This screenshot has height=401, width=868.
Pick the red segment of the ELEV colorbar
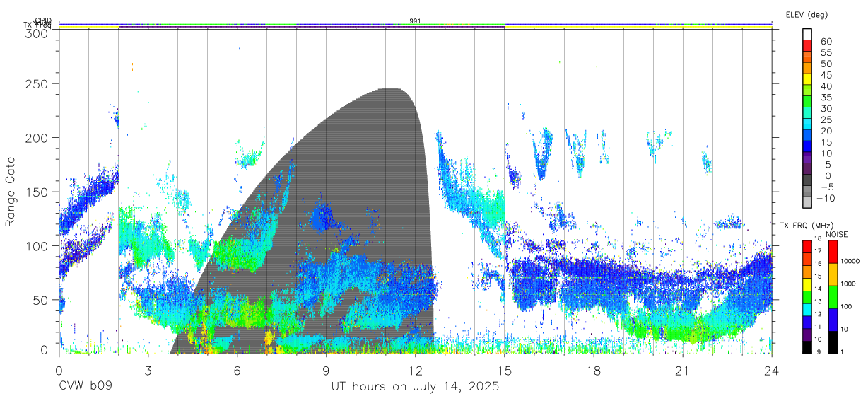(807, 45)
